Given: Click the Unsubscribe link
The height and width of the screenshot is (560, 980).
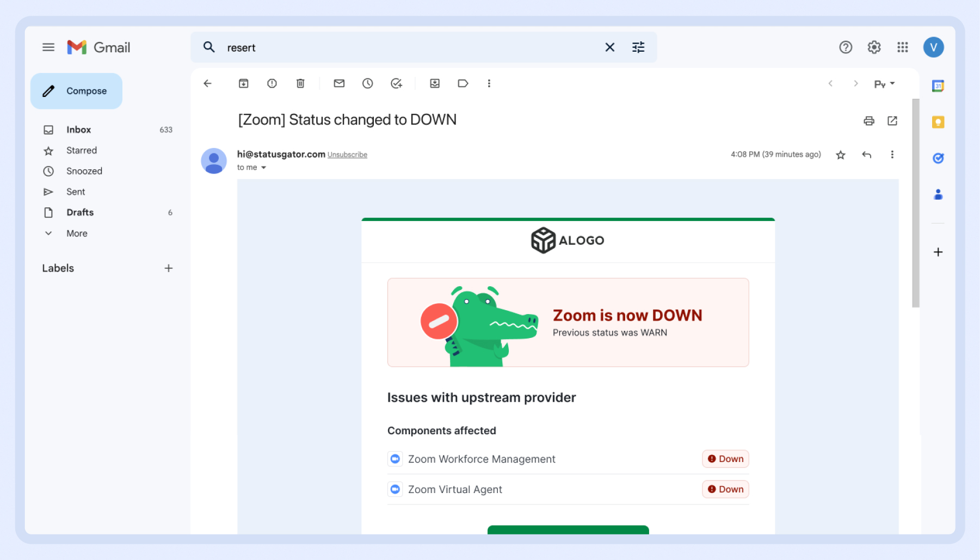Looking at the screenshot, I should coord(347,155).
